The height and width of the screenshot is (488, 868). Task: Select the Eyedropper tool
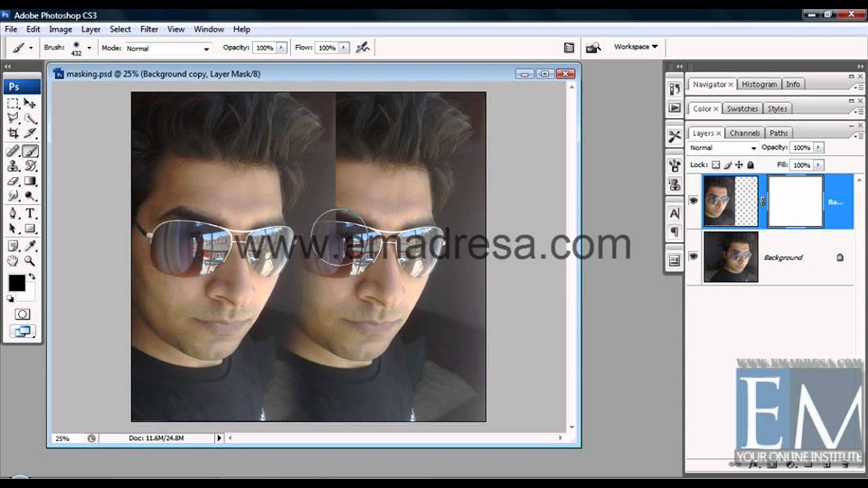tap(30, 245)
